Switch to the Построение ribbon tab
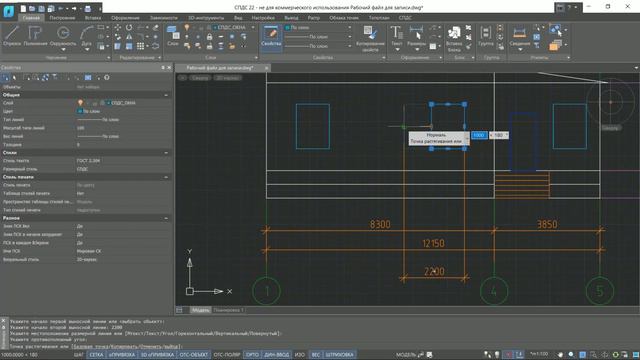 click(62, 18)
